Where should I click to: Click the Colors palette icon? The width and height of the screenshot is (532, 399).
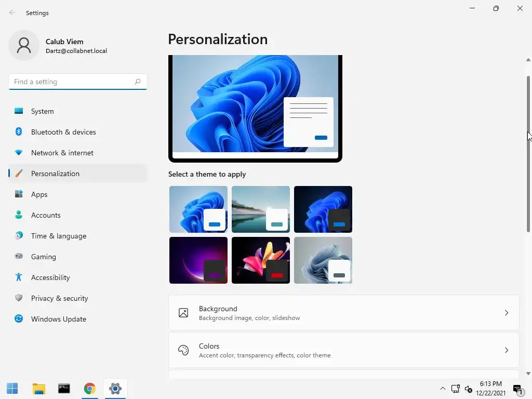(x=183, y=350)
